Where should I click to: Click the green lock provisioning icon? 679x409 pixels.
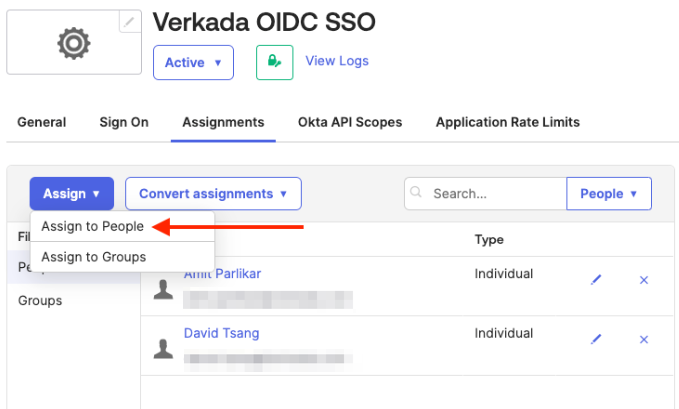(273, 62)
